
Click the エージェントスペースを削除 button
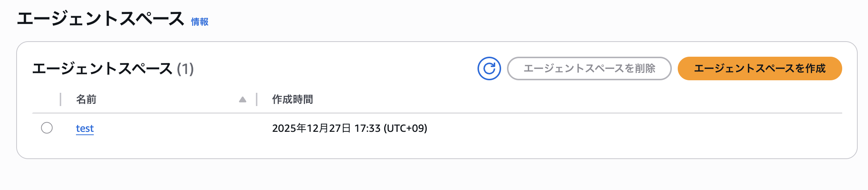tap(589, 68)
